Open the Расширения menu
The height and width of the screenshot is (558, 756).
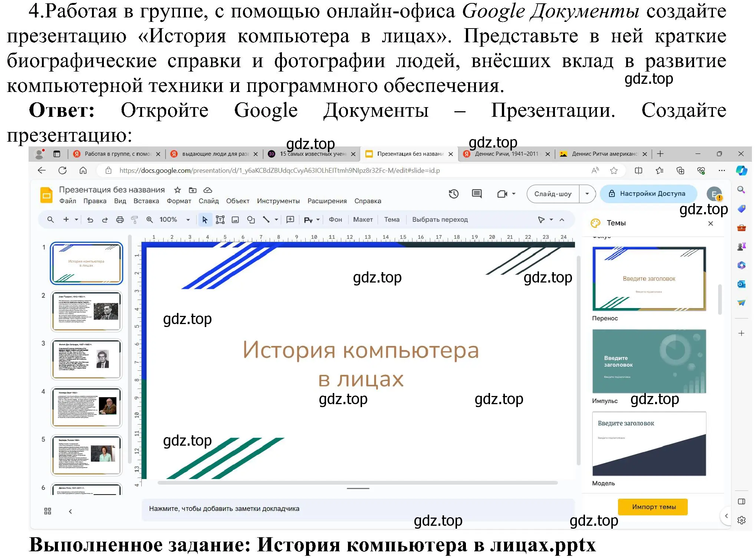pyautogui.click(x=327, y=201)
